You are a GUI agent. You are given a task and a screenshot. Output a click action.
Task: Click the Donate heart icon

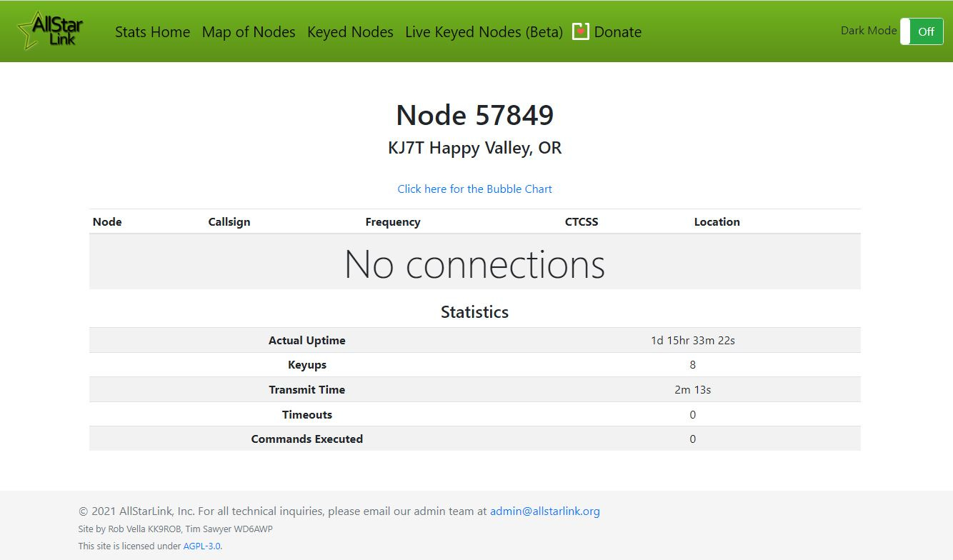581,31
